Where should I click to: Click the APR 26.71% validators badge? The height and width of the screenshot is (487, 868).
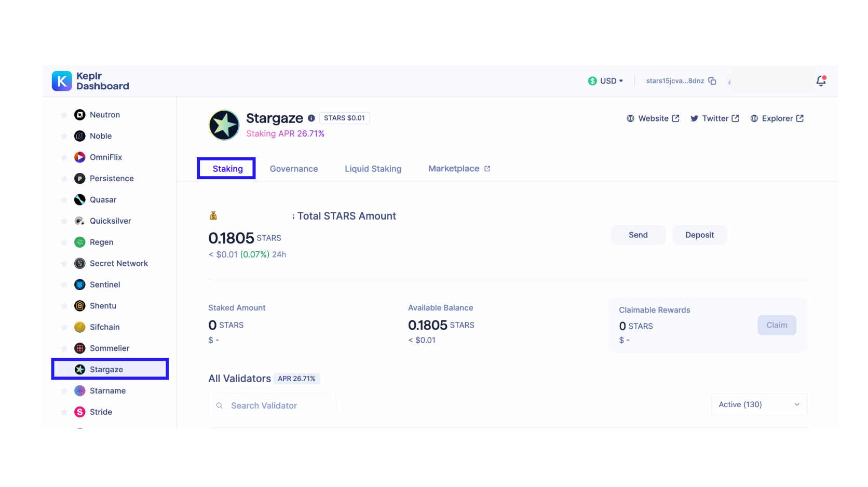tap(296, 378)
